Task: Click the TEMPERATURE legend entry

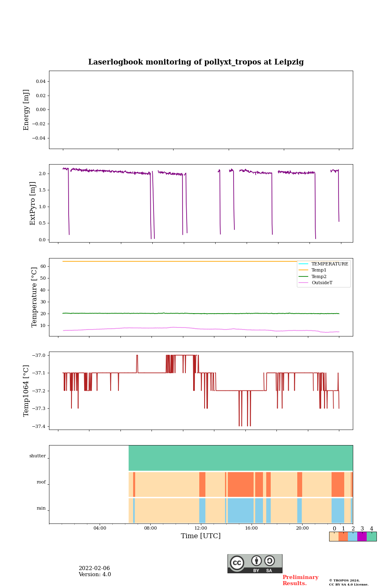Action: (x=330, y=264)
